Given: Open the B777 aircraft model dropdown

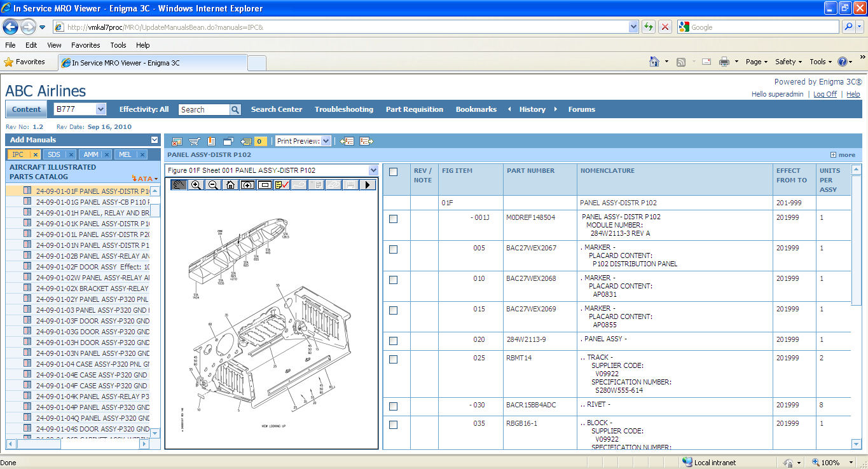Looking at the screenshot, I should pos(100,109).
